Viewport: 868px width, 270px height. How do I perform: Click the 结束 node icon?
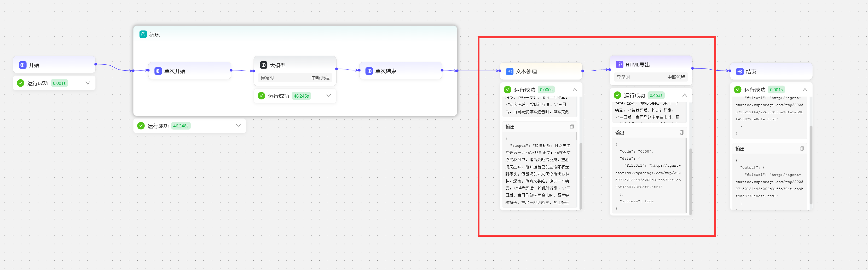[740, 71]
